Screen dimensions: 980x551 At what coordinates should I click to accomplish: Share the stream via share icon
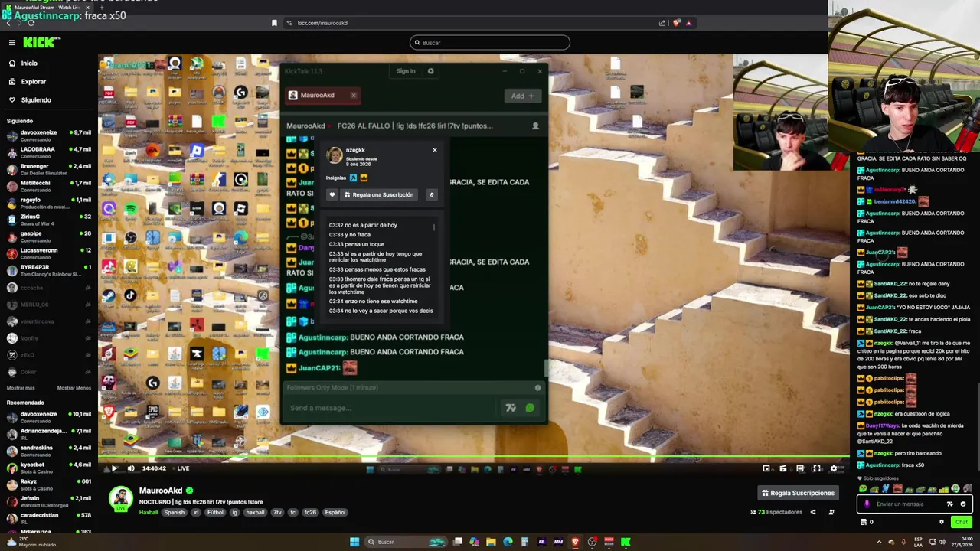(813, 512)
